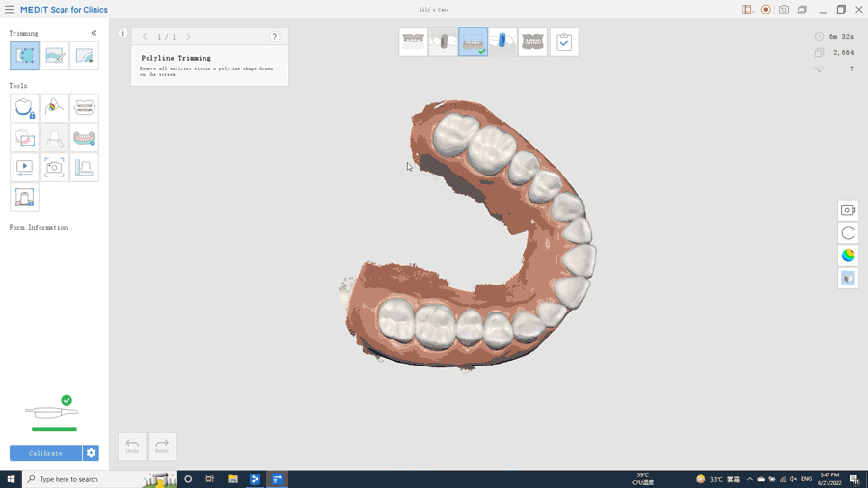The height and width of the screenshot is (488, 868).
Task: Open the hamburger menu
Action: [x=10, y=10]
